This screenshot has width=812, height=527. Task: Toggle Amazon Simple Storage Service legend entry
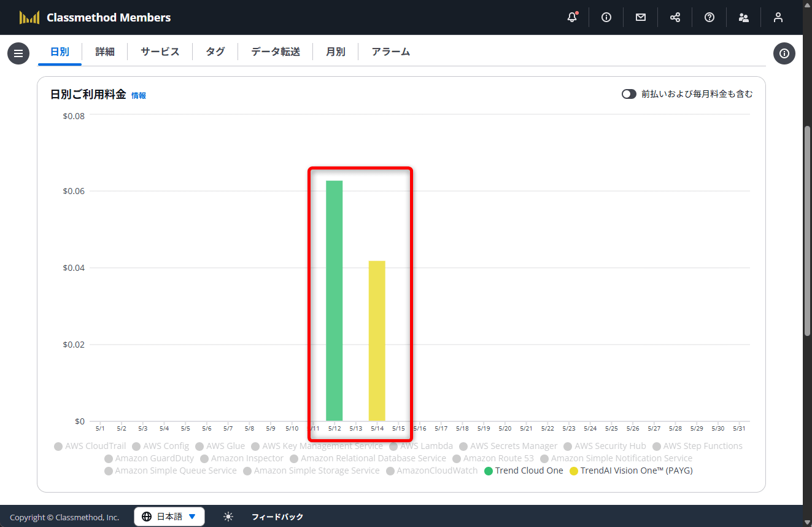click(x=312, y=471)
